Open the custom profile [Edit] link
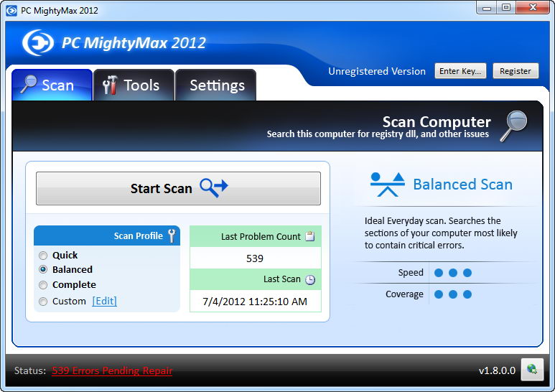This screenshot has width=555, height=392. pyautogui.click(x=104, y=301)
